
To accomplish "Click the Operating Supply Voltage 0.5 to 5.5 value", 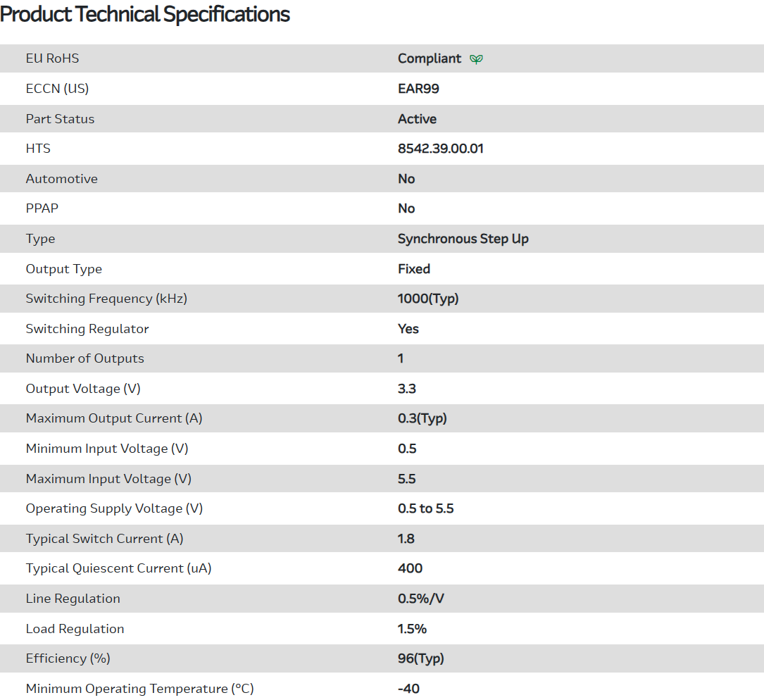I will tap(425, 508).
